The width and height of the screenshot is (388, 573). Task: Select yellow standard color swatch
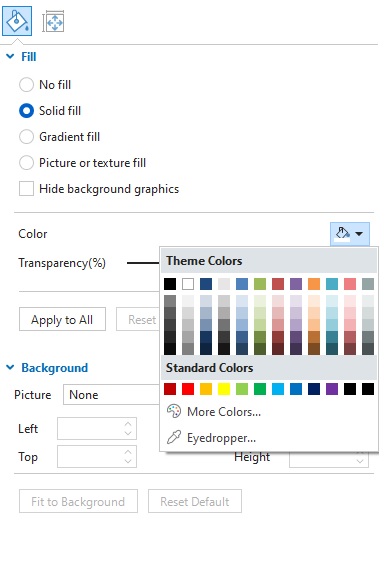coord(224,389)
